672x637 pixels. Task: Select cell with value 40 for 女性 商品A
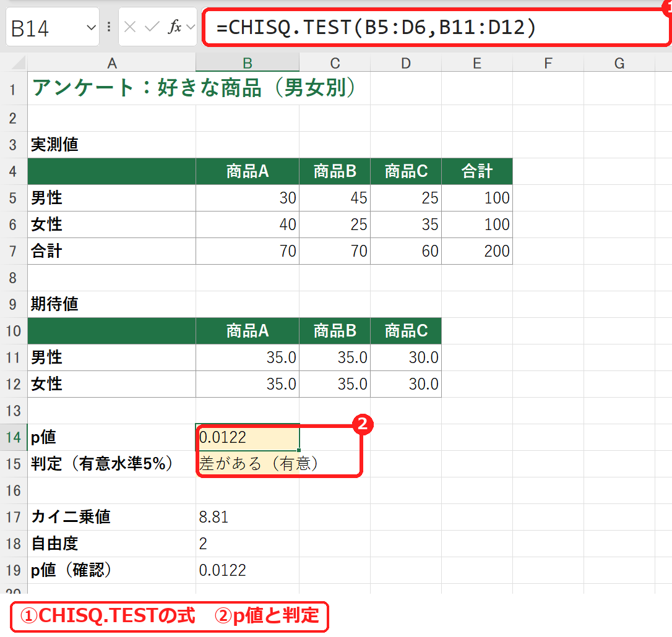pos(248,224)
